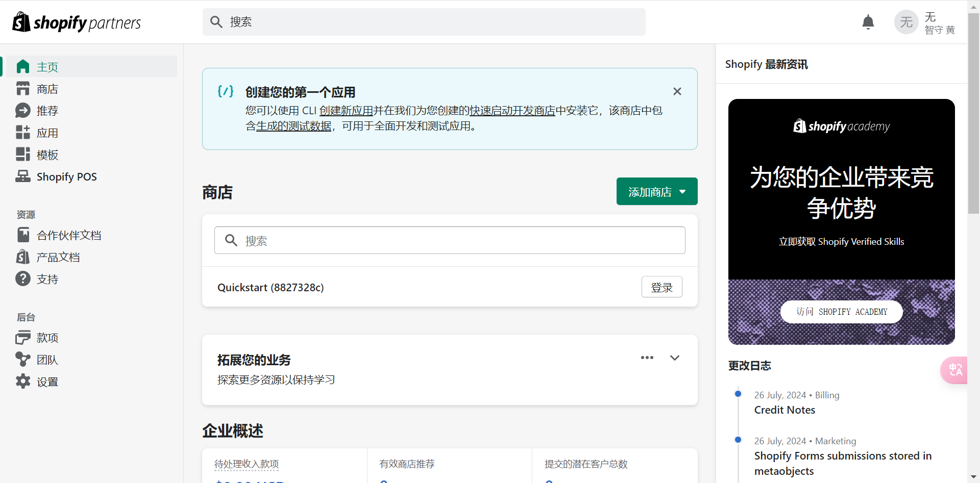Open the Credit Notes changelog entry
The width and height of the screenshot is (980, 483).
coord(785,410)
